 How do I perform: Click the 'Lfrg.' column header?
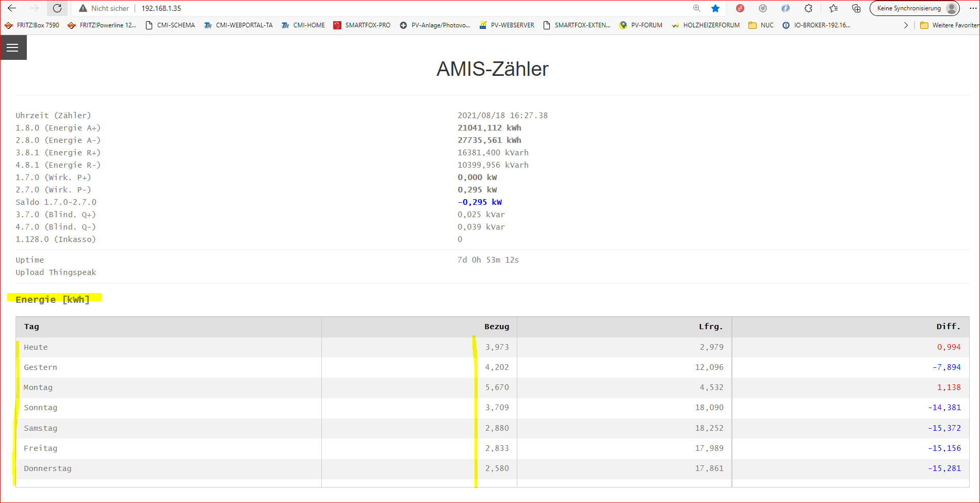711,327
